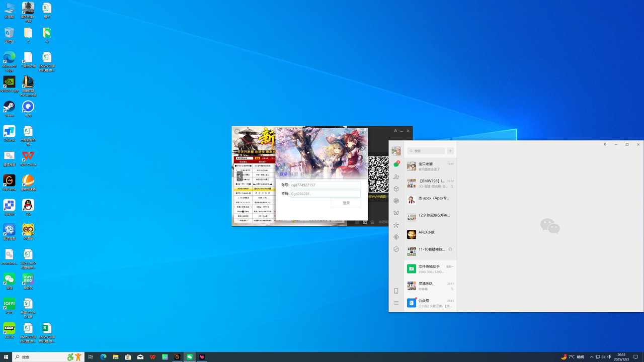Open the WeChat plus button dropdown

coord(450,151)
